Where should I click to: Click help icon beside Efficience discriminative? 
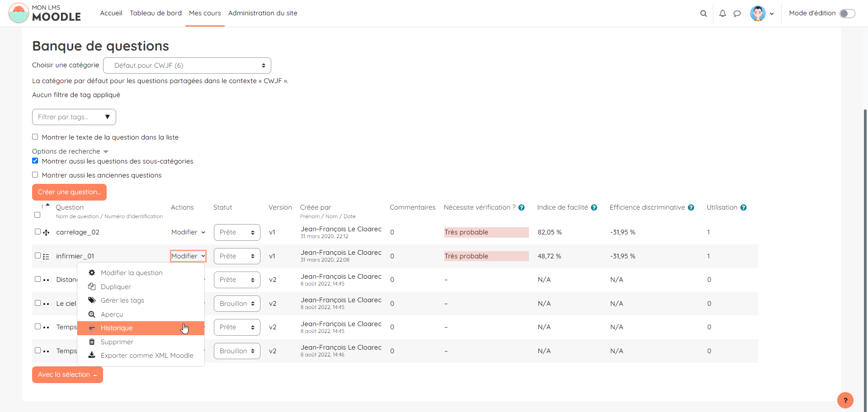691,208
